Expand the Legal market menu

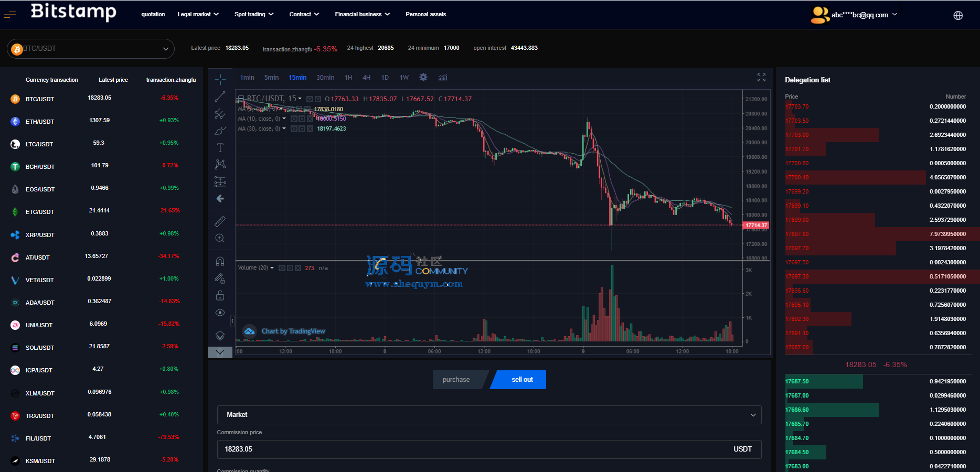point(198,15)
